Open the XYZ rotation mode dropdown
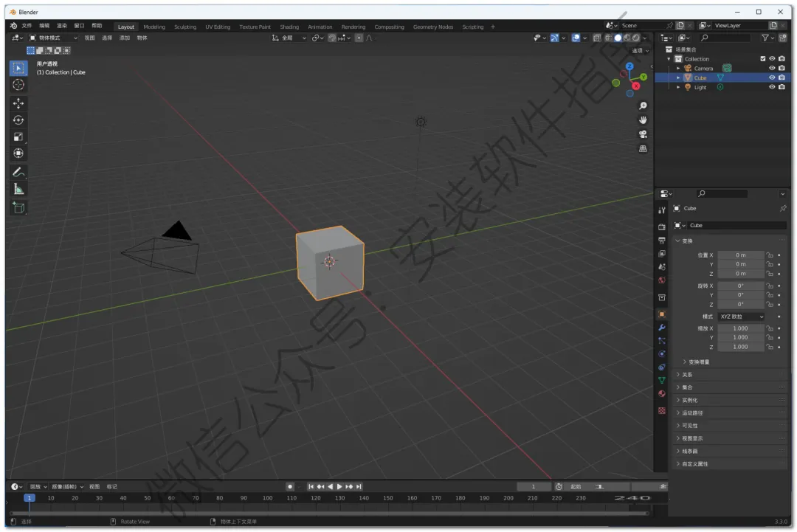The width and height of the screenshot is (797, 532). [x=741, y=317]
